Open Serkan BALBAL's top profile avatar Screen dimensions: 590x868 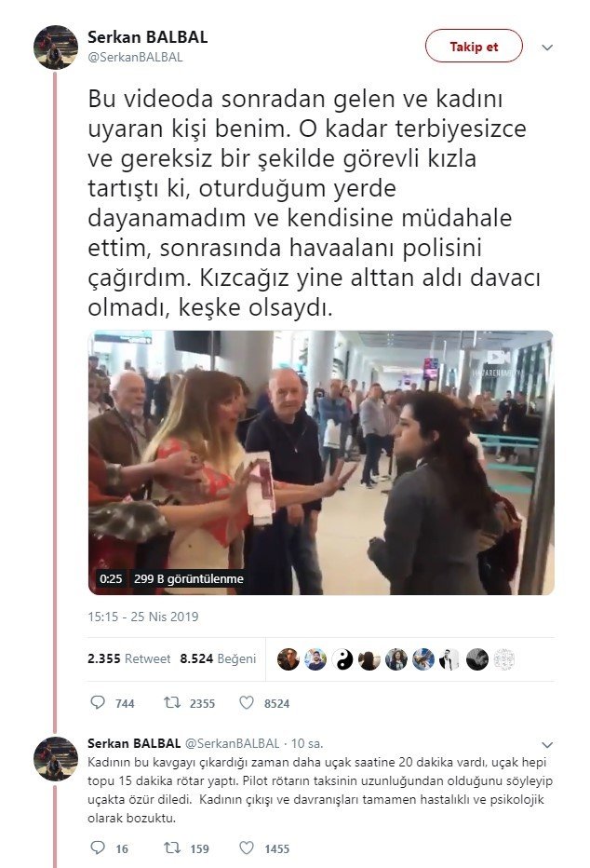[55, 47]
